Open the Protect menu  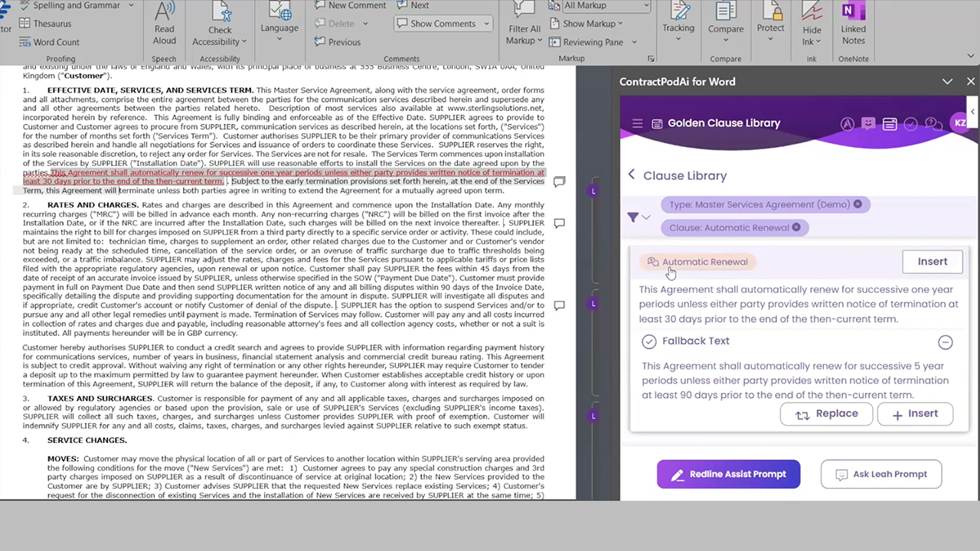(x=770, y=21)
